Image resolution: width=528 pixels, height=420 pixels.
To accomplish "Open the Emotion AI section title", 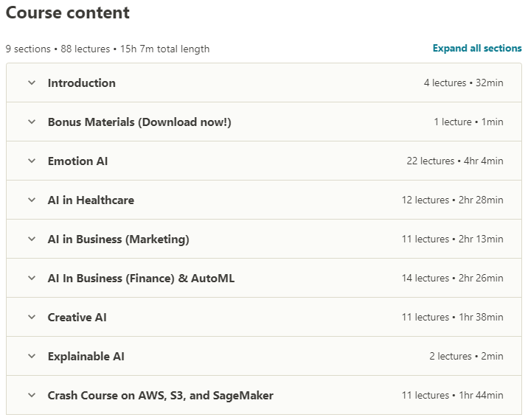I will tap(77, 161).
